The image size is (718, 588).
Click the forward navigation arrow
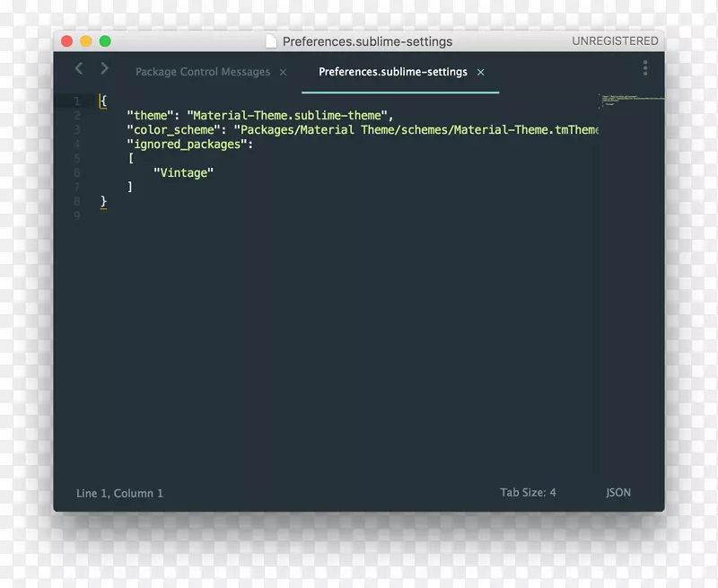pos(104,69)
